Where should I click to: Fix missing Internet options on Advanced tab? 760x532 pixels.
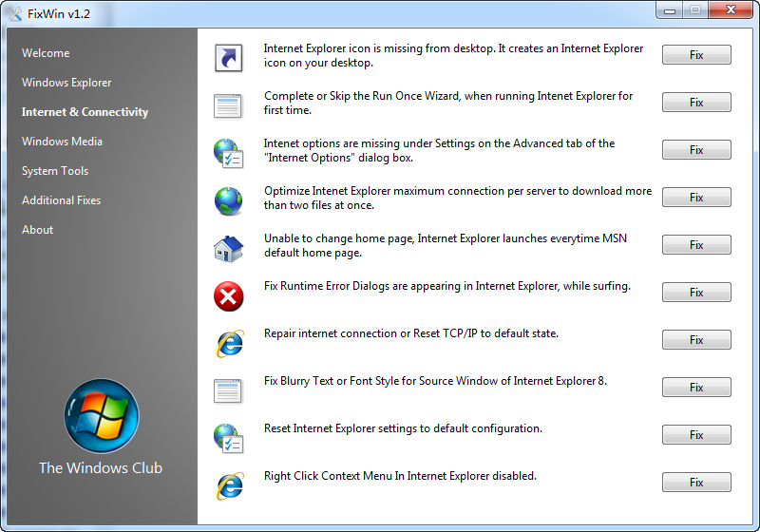(696, 150)
